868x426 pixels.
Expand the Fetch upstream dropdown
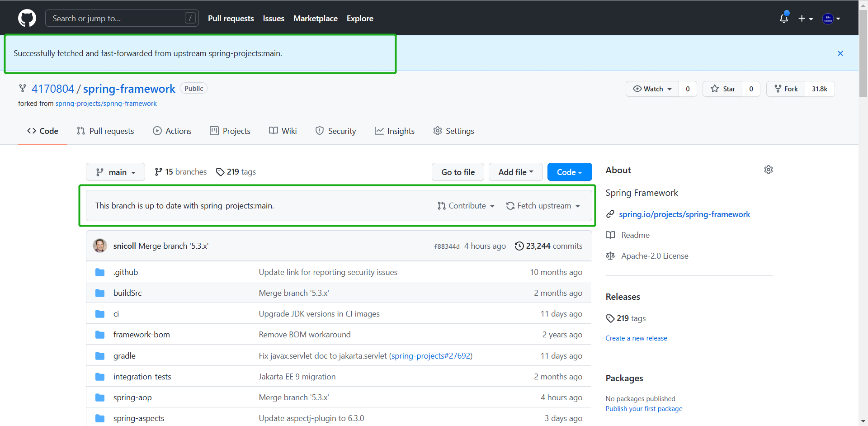pos(543,206)
